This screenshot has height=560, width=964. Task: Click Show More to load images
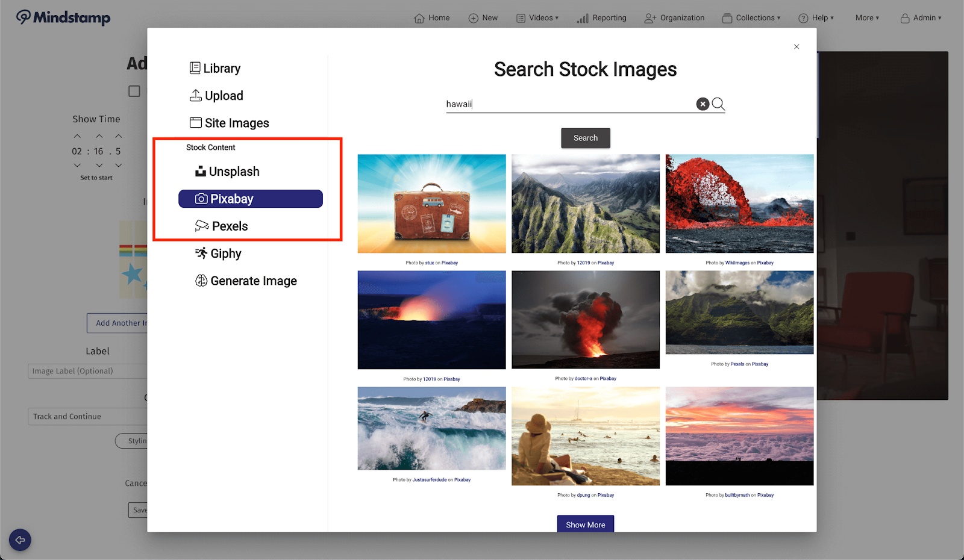[x=585, y=524]
